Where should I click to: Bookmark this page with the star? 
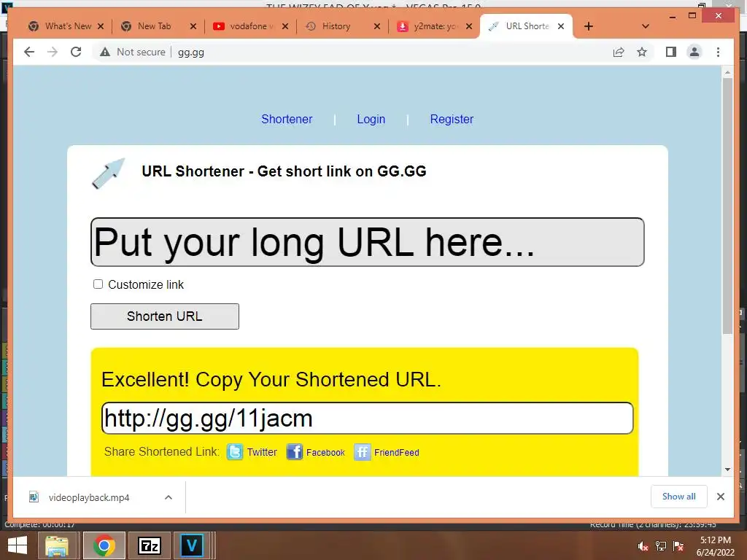642,52
